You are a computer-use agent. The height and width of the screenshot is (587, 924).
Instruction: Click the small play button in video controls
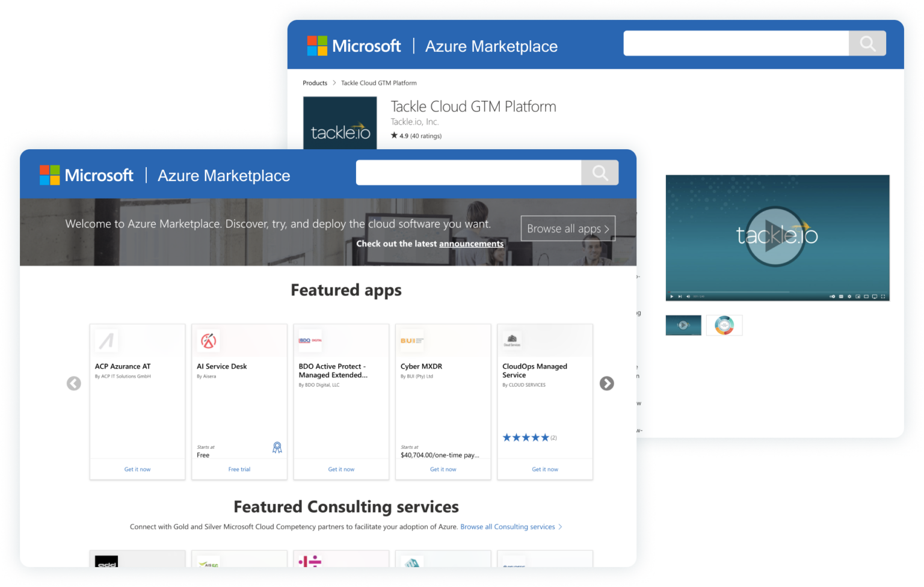point(672,297)
